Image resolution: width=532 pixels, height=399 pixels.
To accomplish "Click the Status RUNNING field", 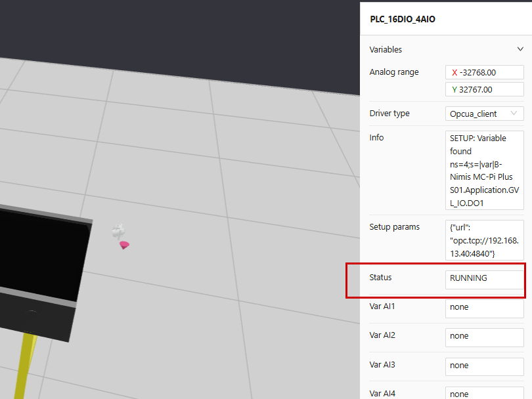I will click(484, 280).
